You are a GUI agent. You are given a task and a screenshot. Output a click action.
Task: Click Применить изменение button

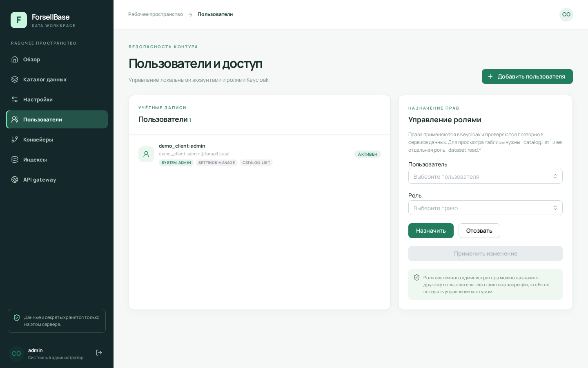tap(486, 254)
